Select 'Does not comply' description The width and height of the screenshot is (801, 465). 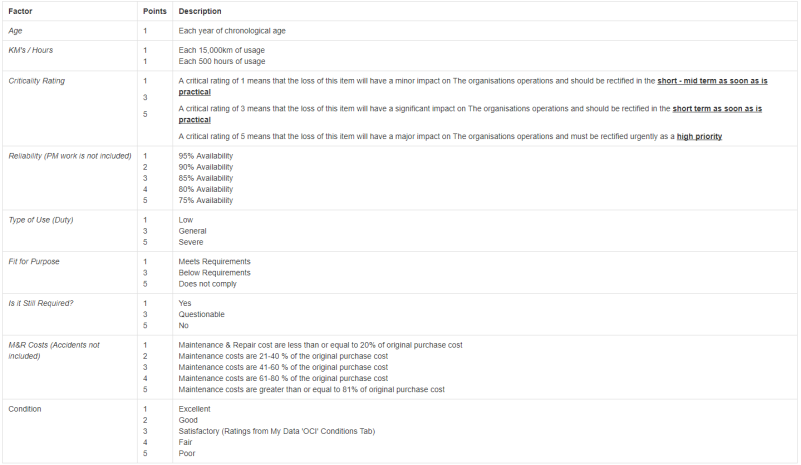207,284
